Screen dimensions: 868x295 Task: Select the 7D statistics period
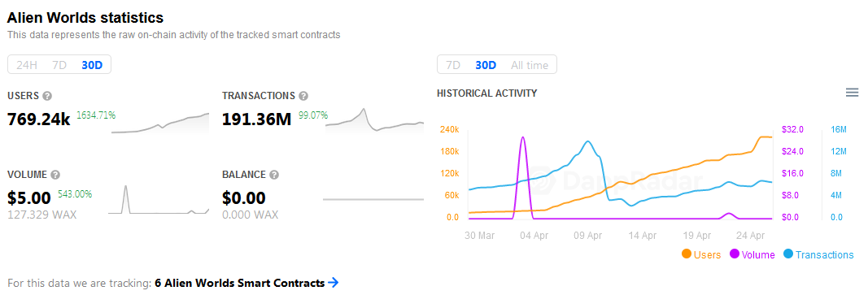coord(59,65)
